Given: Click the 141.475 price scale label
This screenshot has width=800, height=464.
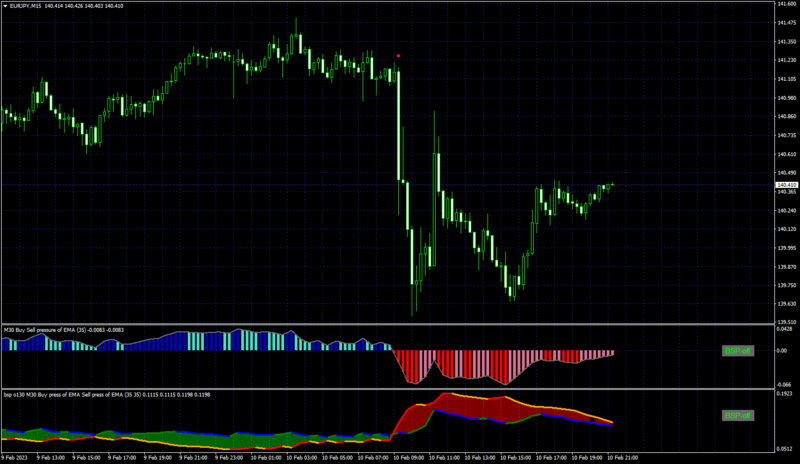Looking at the screenshot, I should tap(786, 23).
